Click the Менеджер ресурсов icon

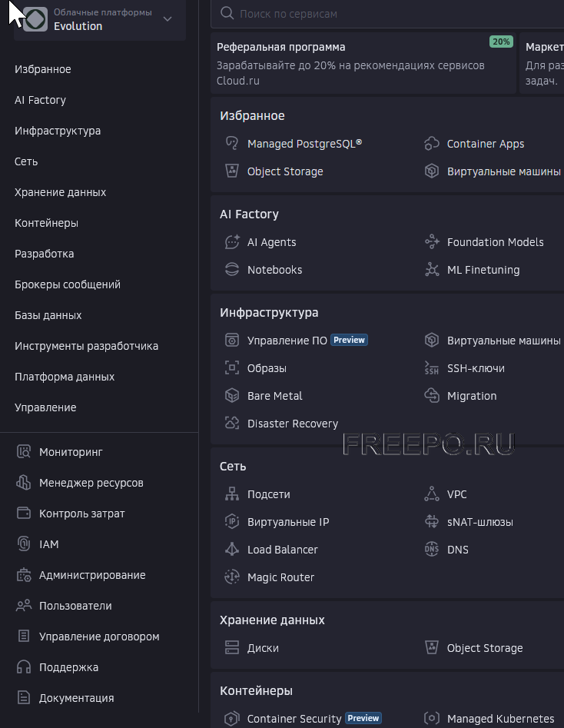(24, 483)
